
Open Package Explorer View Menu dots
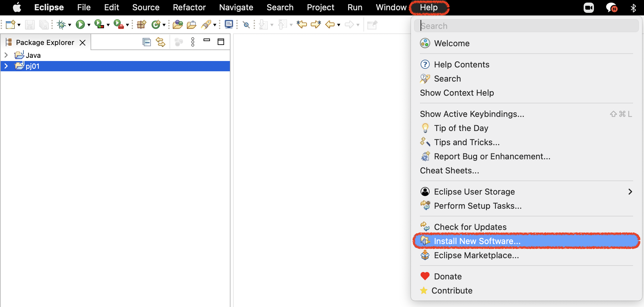coord(193,42)
